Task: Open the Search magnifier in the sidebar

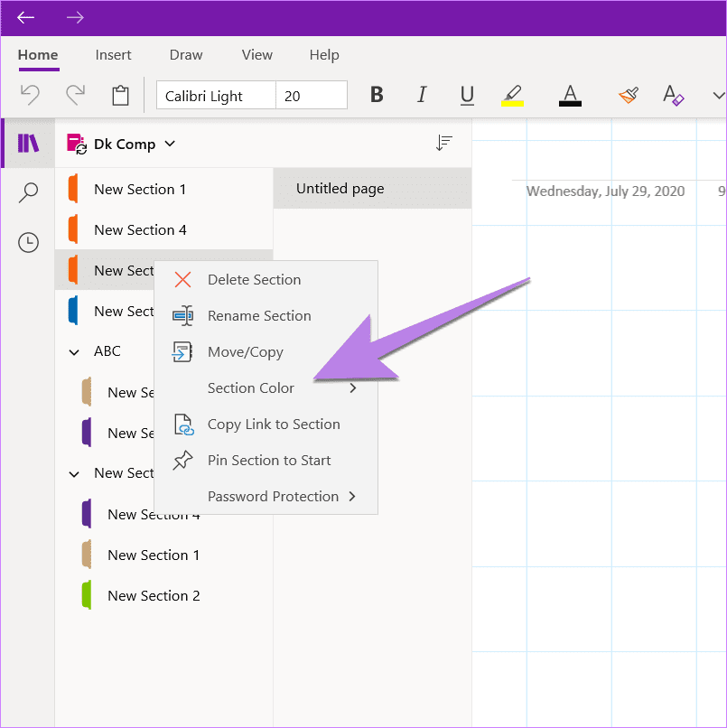Action: [x=28, y=192]
